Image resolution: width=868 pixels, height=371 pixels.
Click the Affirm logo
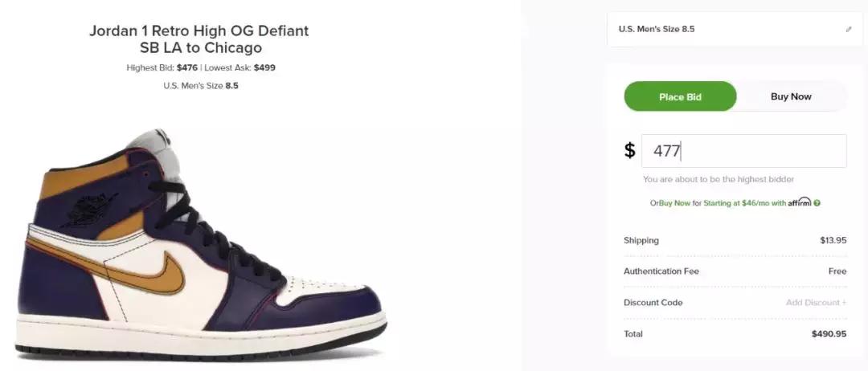(x=800, y=202)
